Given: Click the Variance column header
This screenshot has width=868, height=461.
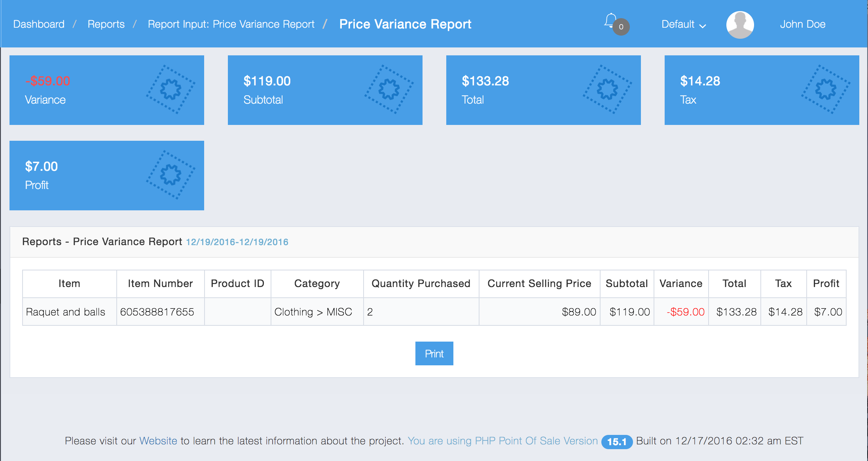Looking at the screenshot, I should click(681, 283).
